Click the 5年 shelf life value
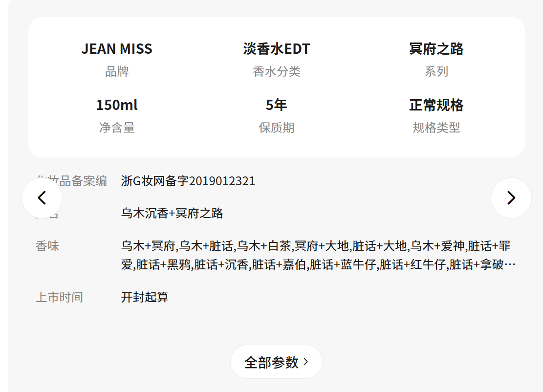543x392 pixels. pos(277,105)
